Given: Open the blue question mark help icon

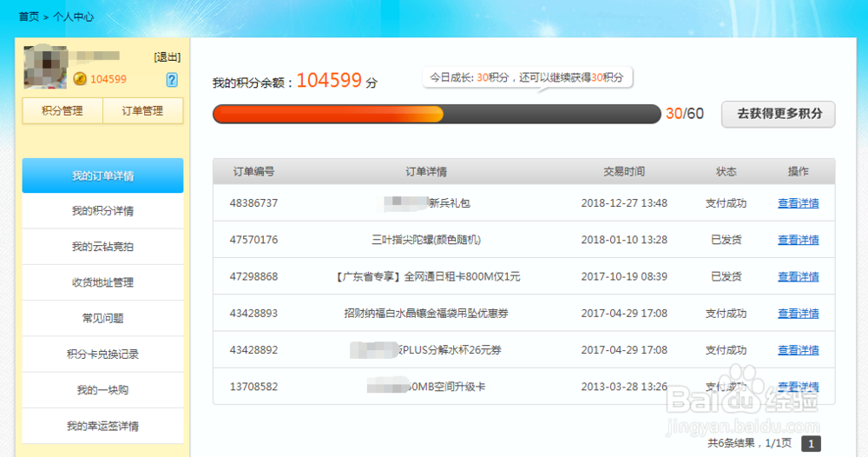Looking at the screenshot, I should click(172, 80).
